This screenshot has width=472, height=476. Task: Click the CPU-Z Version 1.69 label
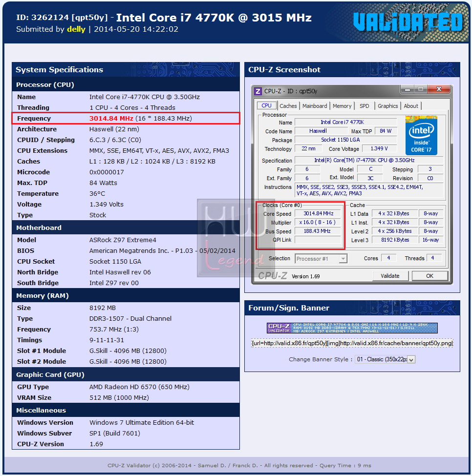pyautogui.click(x=305, y=276)
